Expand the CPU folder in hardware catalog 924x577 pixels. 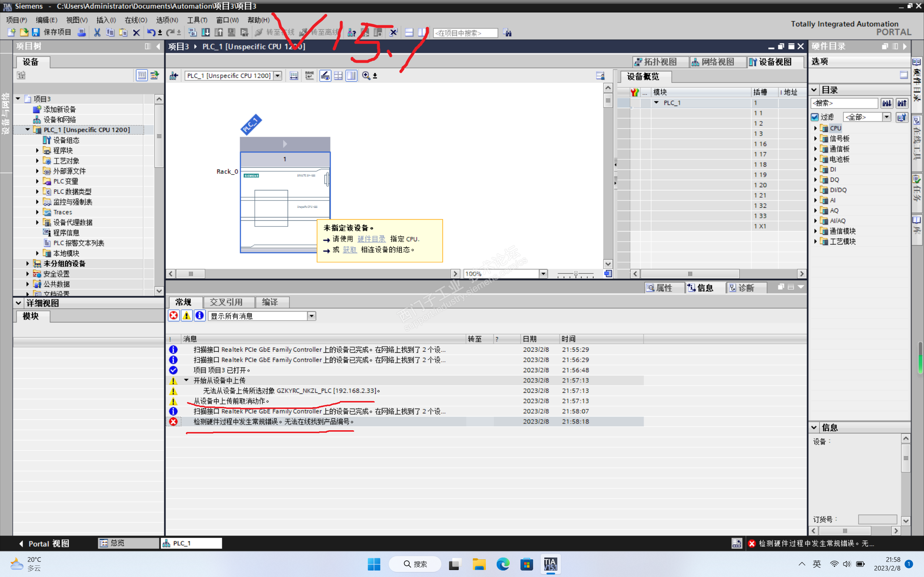[x=816, y=128]
